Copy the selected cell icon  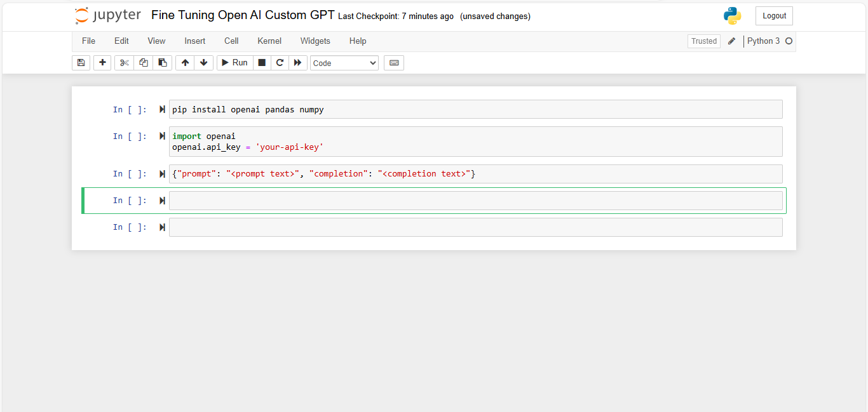143,62
